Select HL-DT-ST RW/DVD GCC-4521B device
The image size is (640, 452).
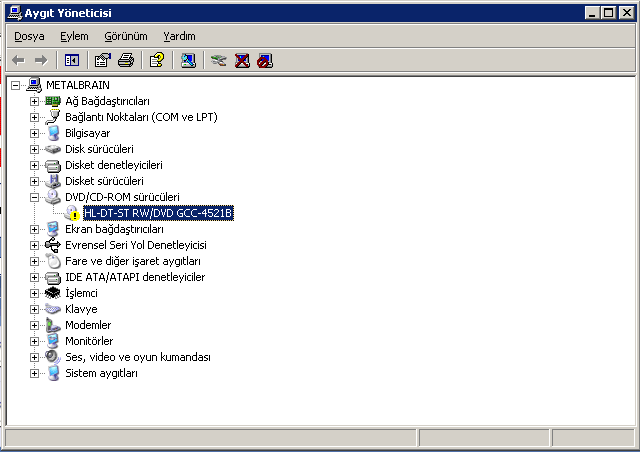pyautogui.click(x=158, y=213)
